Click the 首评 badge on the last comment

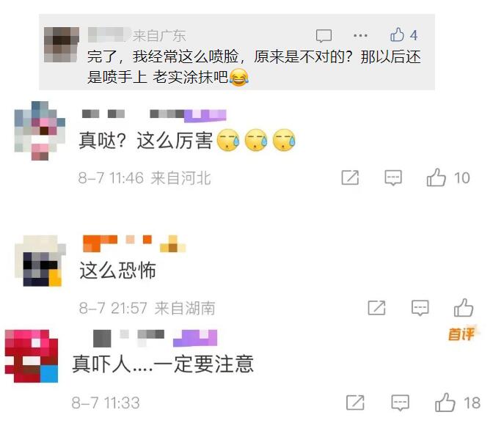coord(462,334)
